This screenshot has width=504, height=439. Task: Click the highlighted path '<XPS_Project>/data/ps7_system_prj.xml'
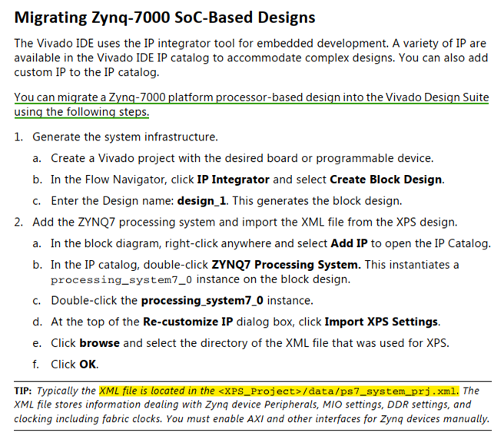coord(337,391)
